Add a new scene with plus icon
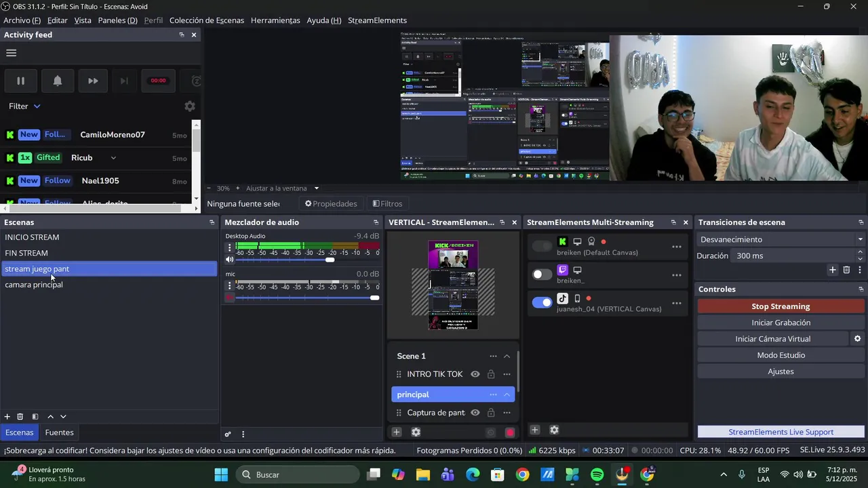Screen dimensions: 868x488 (x=7, y=417)
